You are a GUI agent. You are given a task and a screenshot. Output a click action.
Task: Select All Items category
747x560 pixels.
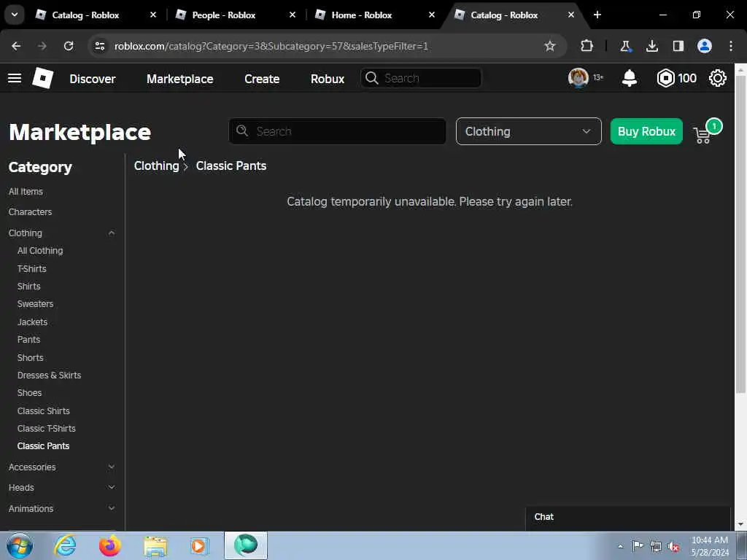[26, 192]
